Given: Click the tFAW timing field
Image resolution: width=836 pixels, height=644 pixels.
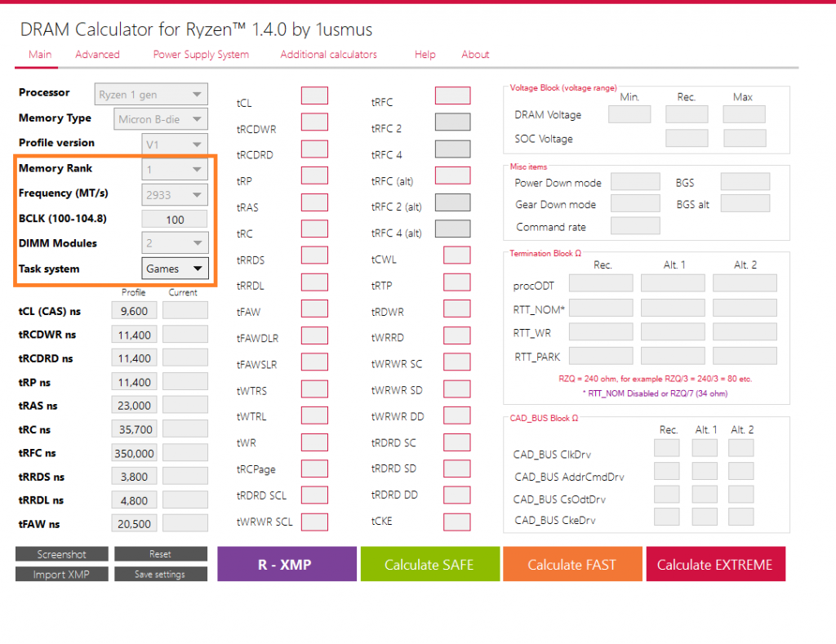Looking at the screenshot, I should tap(314, 309).
